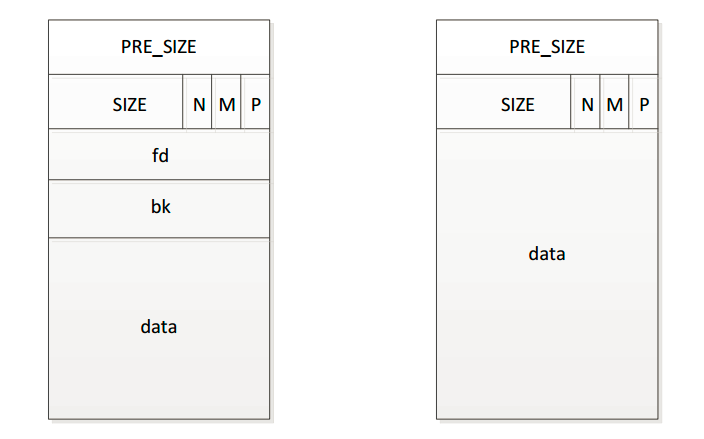Click the white gap between the two chunks
The image size is (704, 439).
pyautogui.click(x=353, y=220)
